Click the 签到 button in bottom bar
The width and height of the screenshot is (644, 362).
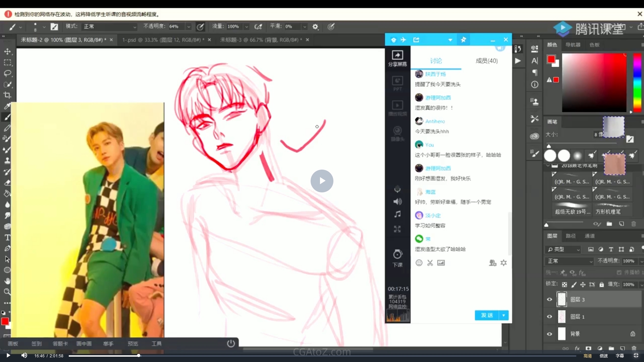(36, 344)
